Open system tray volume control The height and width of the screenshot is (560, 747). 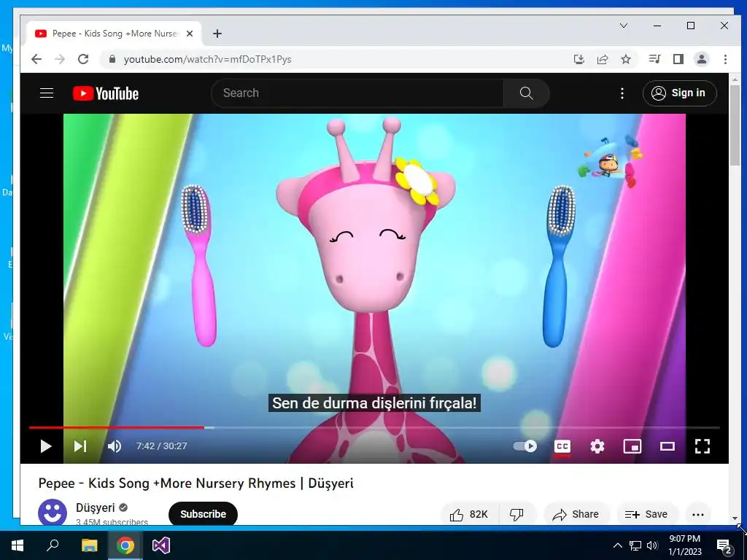[x=652, y=545]
